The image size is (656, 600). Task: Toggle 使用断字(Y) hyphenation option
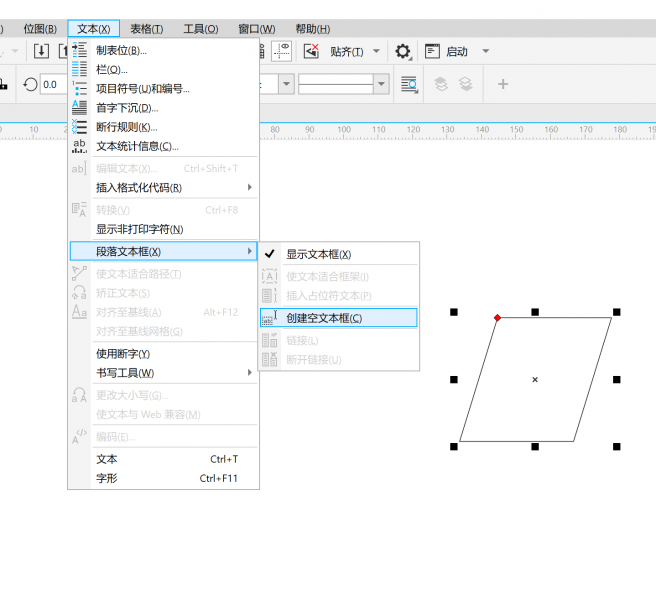(x=164, y=354)
